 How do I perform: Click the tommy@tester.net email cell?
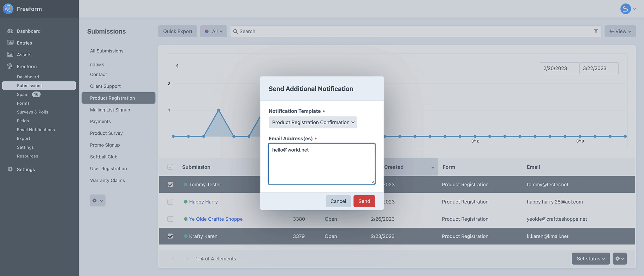point(547,185)
